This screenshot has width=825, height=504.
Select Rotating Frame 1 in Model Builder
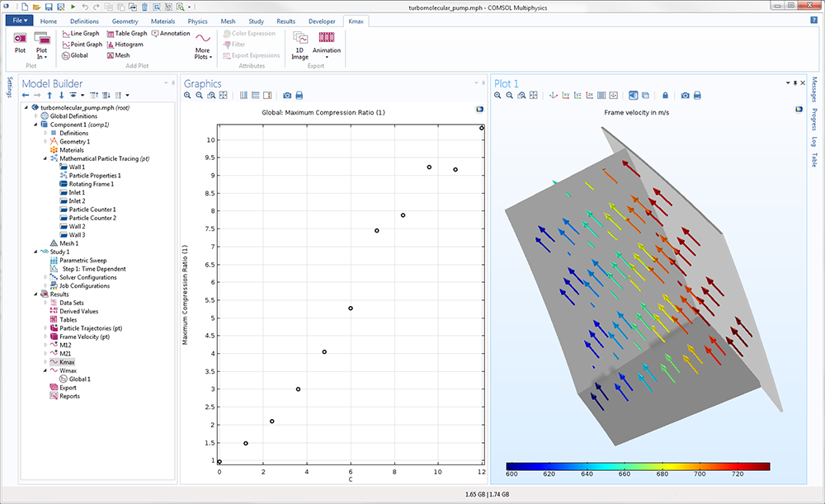pyautogui.click(x=90, y=184)
